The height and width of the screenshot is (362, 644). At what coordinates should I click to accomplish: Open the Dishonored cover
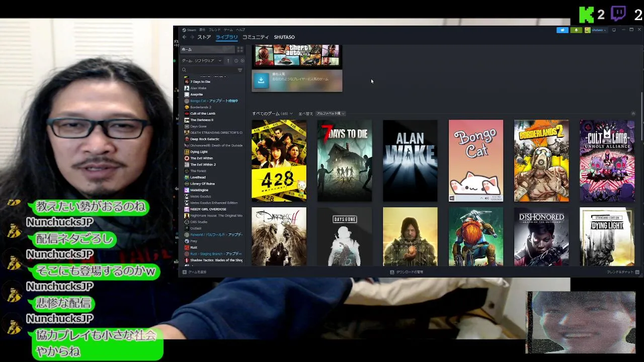coord(541,236)
